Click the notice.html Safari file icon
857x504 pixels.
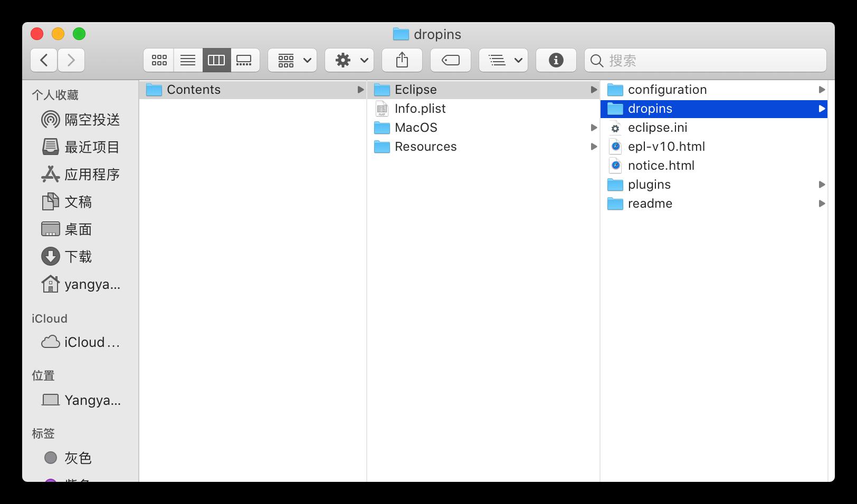pyautogui.click(x=615, y=166)
